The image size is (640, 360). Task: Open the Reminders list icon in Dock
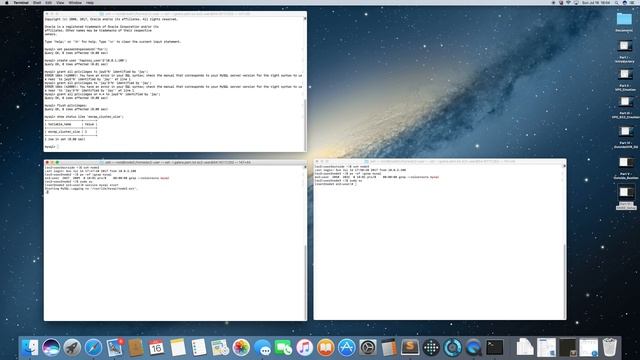coord(199,348)
